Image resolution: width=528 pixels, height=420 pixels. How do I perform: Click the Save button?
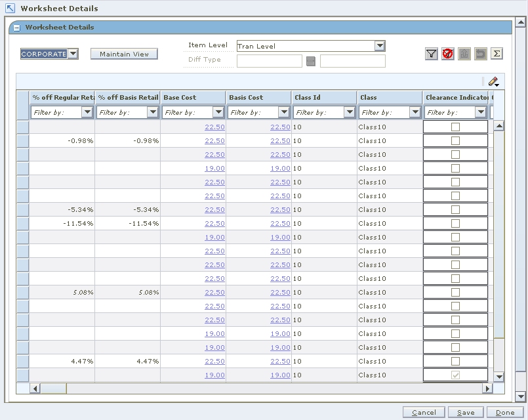click(x=465, y=413)
